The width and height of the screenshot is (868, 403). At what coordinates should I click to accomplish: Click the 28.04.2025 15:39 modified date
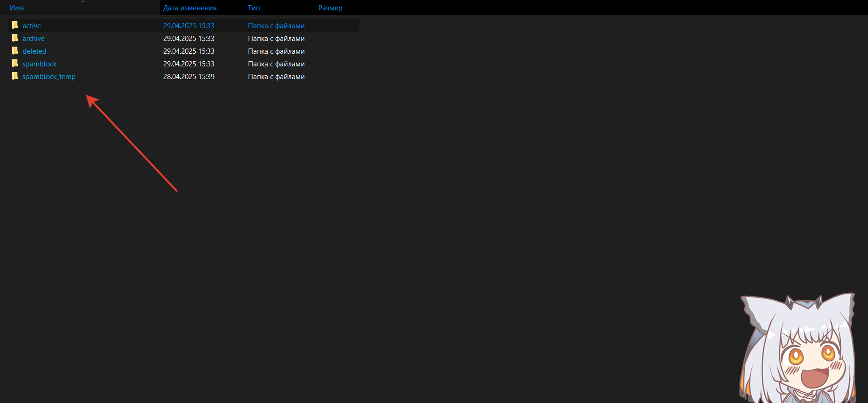click(x=189, y=77)
